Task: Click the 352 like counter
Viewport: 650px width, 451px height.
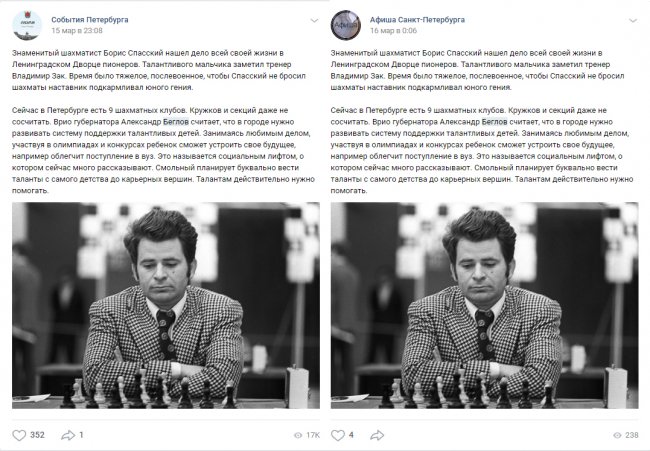Action: pyautogui.click(x=37, y=435)
